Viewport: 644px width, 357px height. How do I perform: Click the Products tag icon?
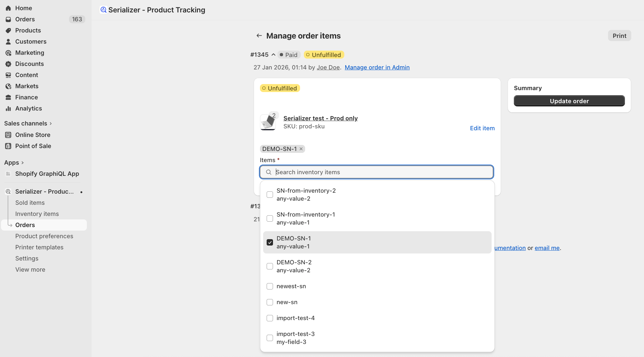(8, 31)
